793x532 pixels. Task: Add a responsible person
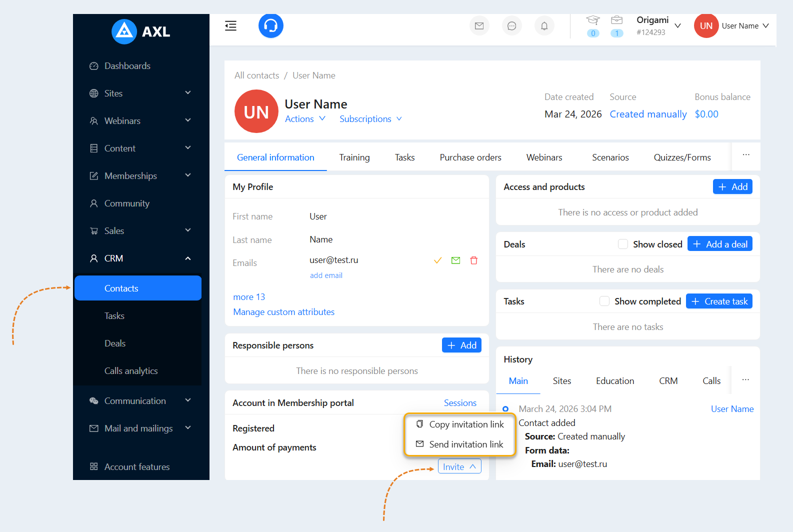pos(461,345)
